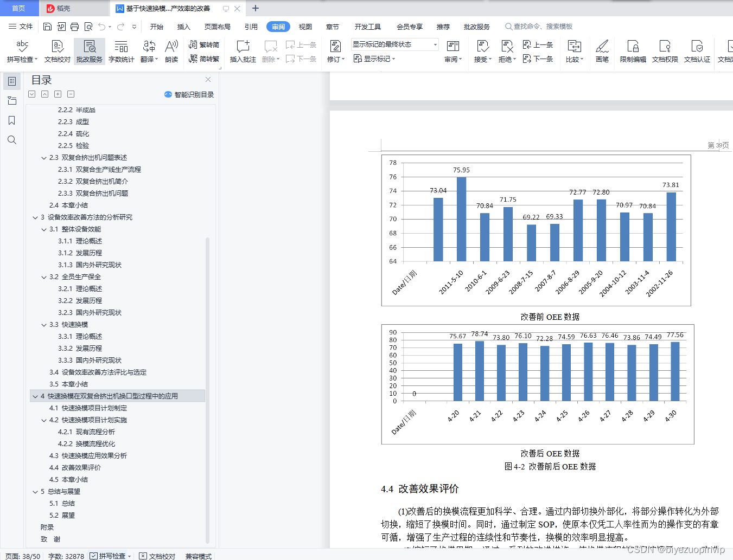Collapse section 3.2 全员生产保全
This screenshot has height=560, width=733.
44,277
